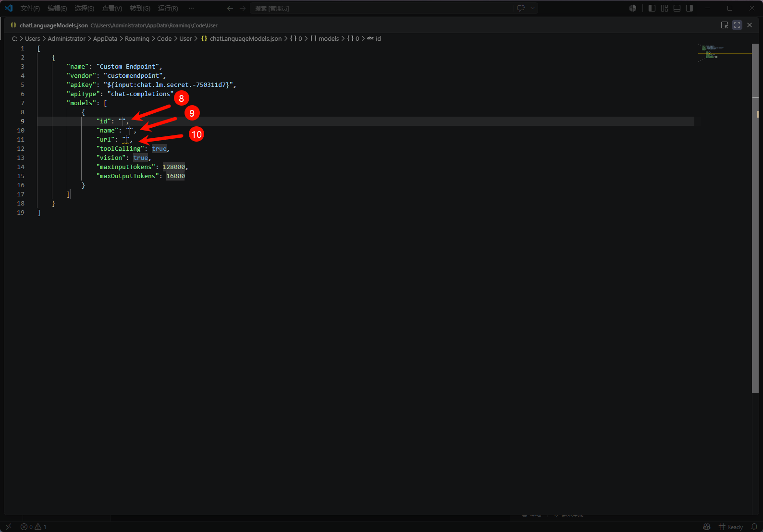Image resolution: width=763 pixels, height=532 pixels.
Task: Go forward with the right arrow
Action: coord(243,8)
